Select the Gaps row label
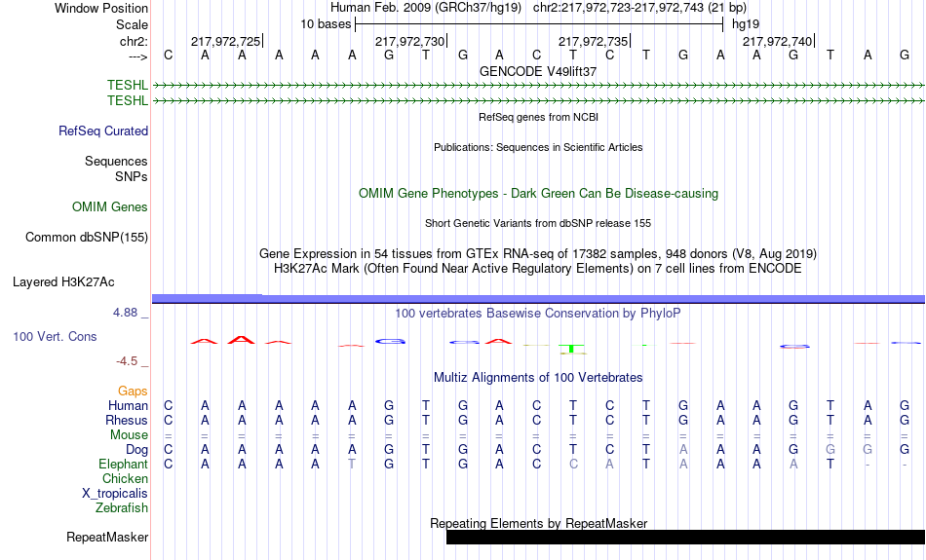 (133, 391)
